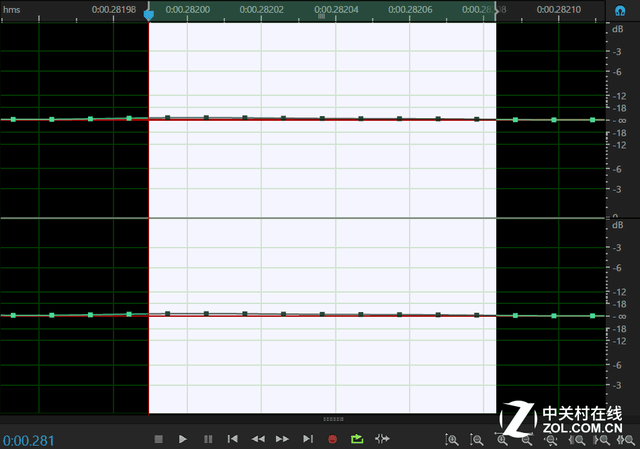
Task: Move playhead to next marker
Action: click(308, 439)
